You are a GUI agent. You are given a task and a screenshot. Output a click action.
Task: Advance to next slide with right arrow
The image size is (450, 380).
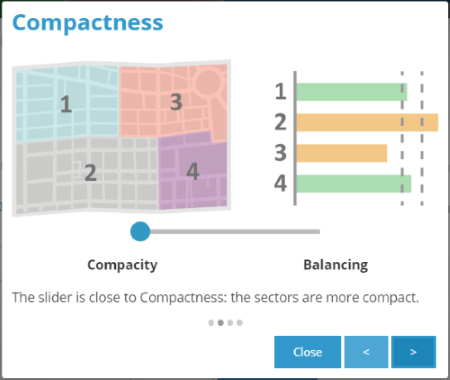(413, 352)
